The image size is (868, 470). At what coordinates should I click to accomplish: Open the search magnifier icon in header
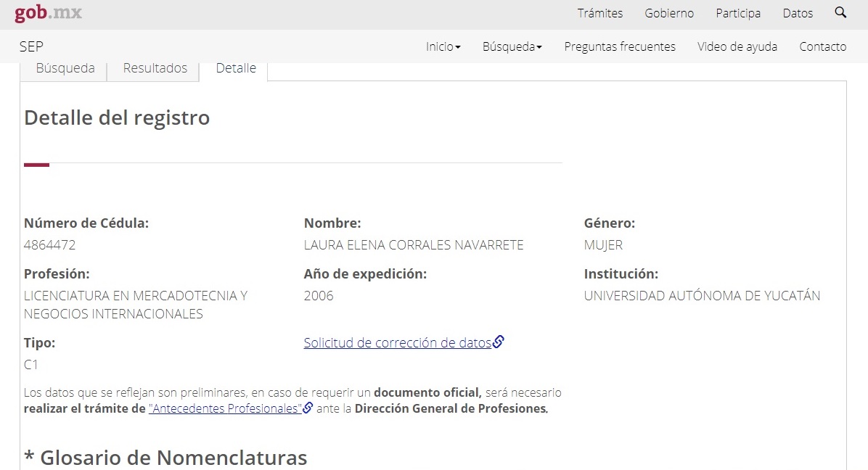pos(840,12)
